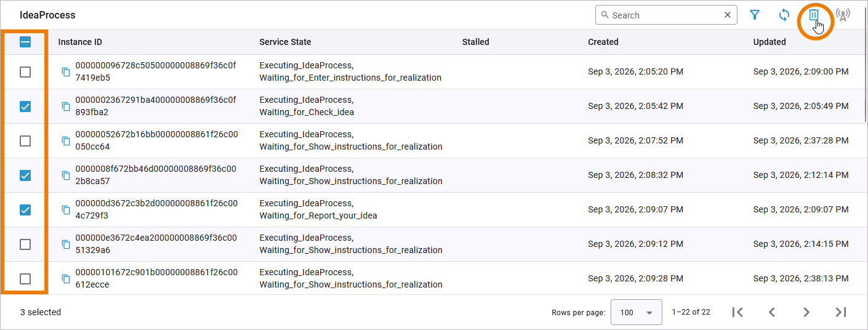
Task: Select instance ID text 0000002367291ba4...893fba2
Action: 156,106
